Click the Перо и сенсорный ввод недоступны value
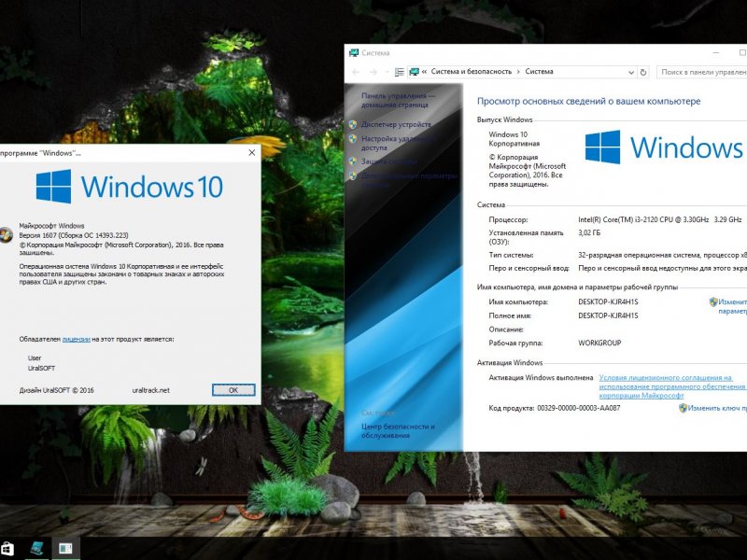This screenshot has height=560, width=747. click(x=662, y=269)
